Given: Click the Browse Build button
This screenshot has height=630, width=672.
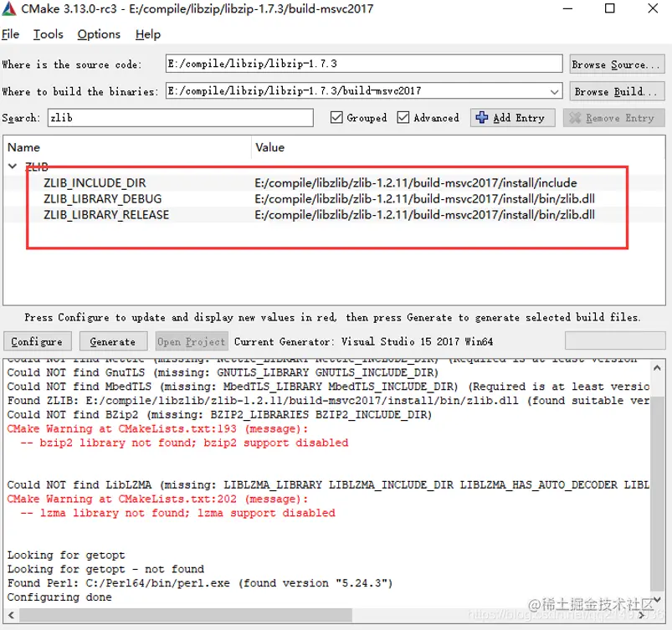Looking at the screenshot, I should [617, 91].
